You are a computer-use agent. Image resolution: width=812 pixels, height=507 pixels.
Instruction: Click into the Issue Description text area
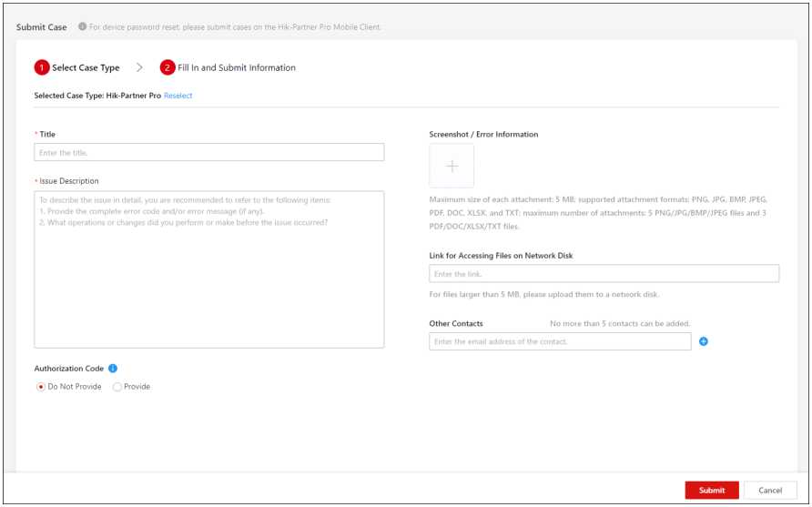[x=208, y=269]
